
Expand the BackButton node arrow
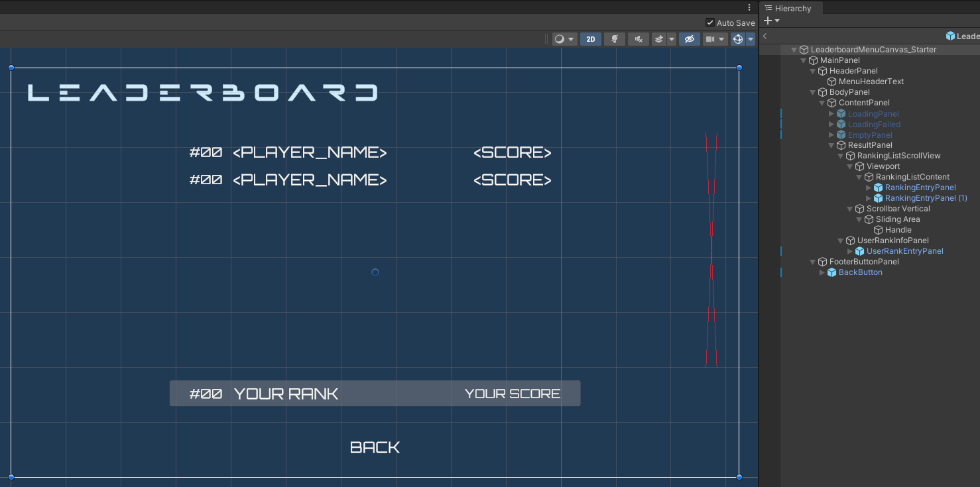coord(822,272)
